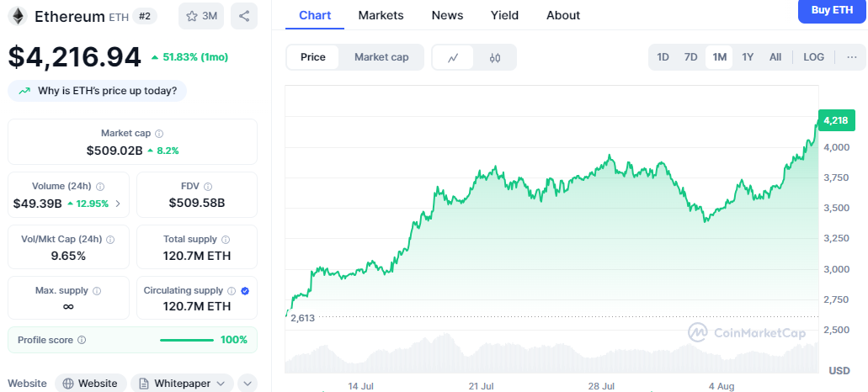Click the Ethereum diamond logo icon
This screenshot has height=392, width=868.
pos(19,16)
